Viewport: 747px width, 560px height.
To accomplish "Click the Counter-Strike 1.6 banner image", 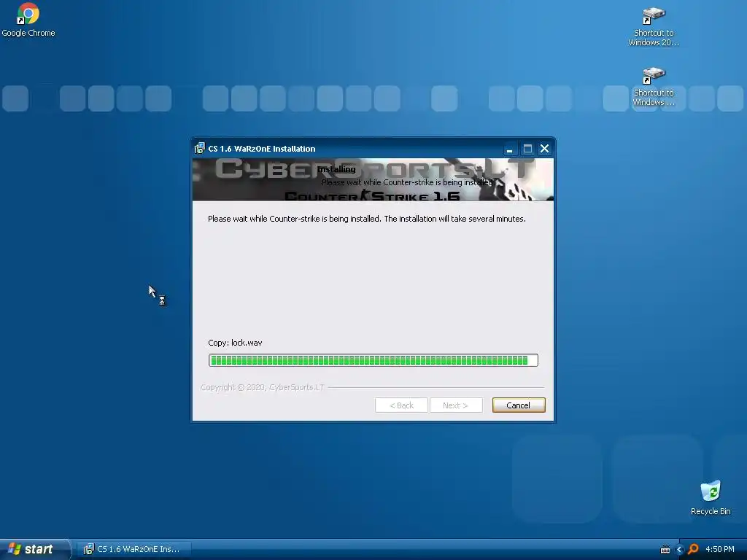I will point(373,179).
